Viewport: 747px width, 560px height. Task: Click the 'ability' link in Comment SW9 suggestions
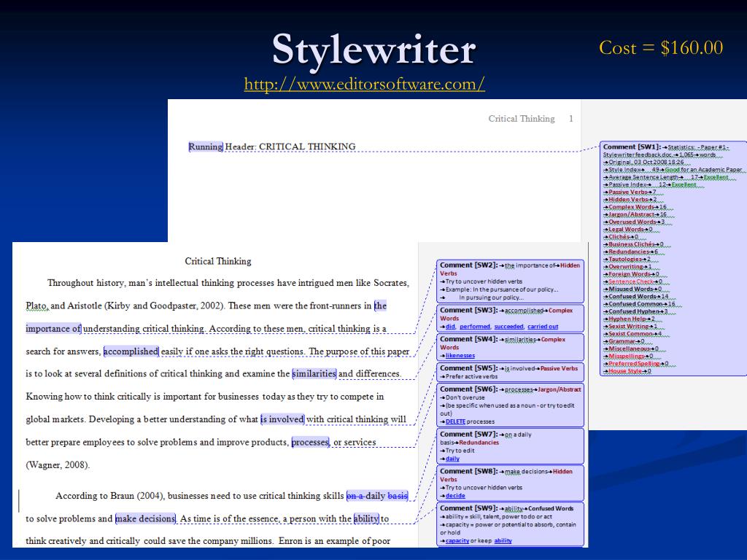(x=503, y=541)
